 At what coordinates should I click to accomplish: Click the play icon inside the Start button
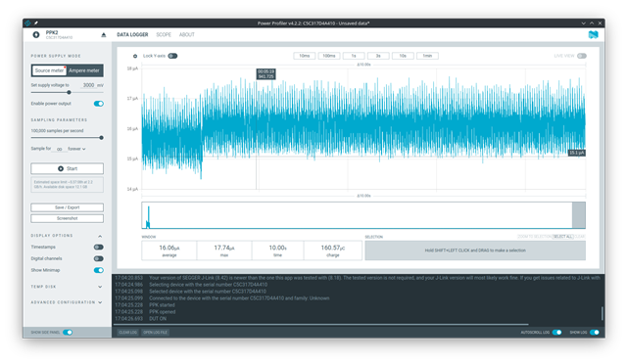(61, 168)
